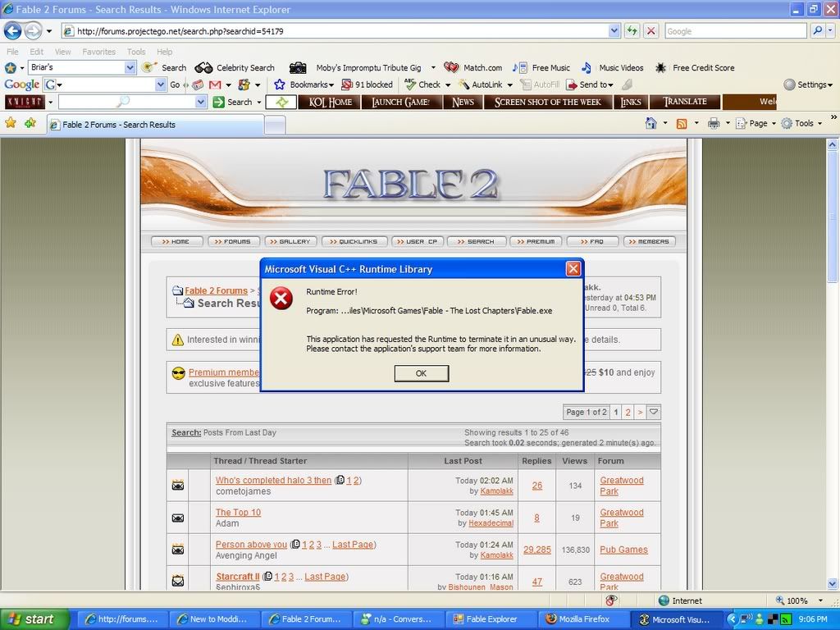Click OK in the Runtime Error dialog

coord(421,373)
